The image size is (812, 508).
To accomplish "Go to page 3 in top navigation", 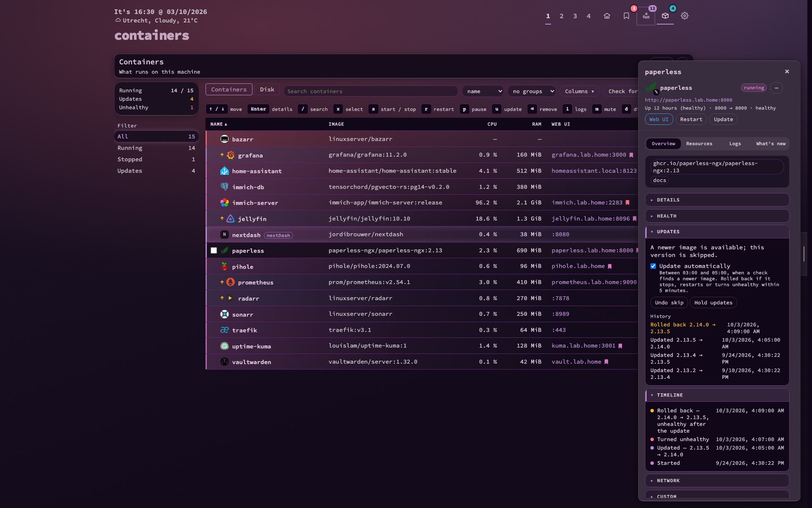I will click(575, 16).
